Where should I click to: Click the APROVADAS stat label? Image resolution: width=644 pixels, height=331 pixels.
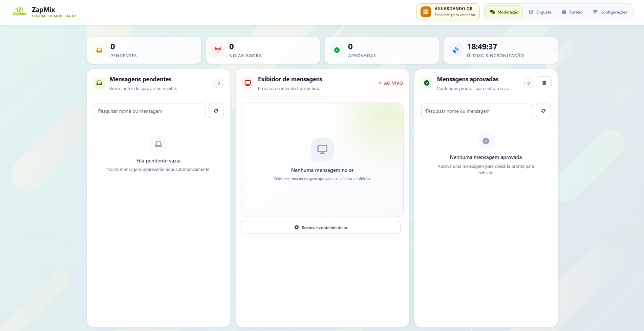click(362, 56)
